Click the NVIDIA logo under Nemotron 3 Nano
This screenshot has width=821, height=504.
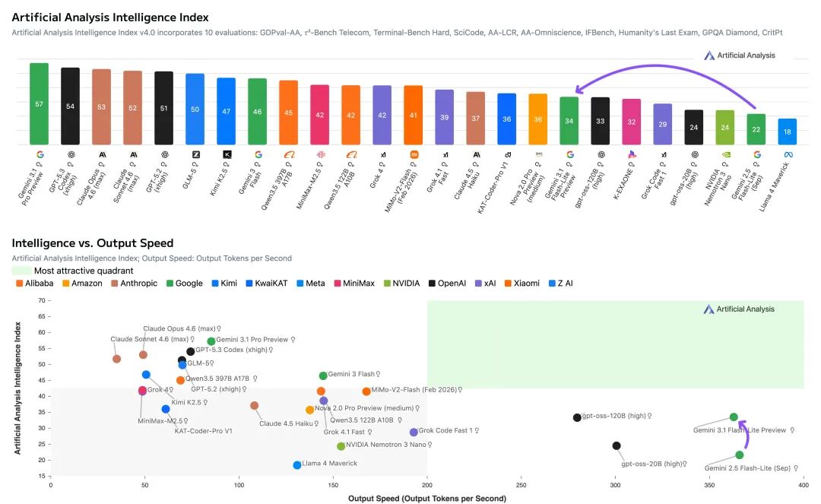pos(725,154)
